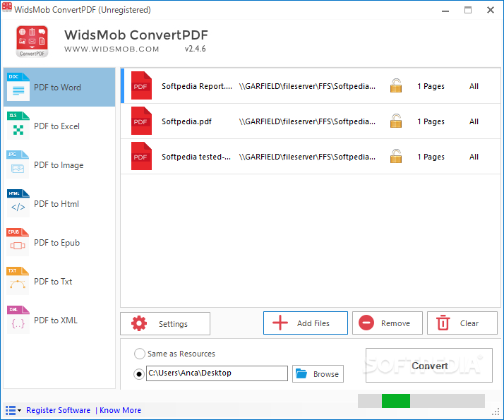Click the red gear Settings icon

pos(139,323)
